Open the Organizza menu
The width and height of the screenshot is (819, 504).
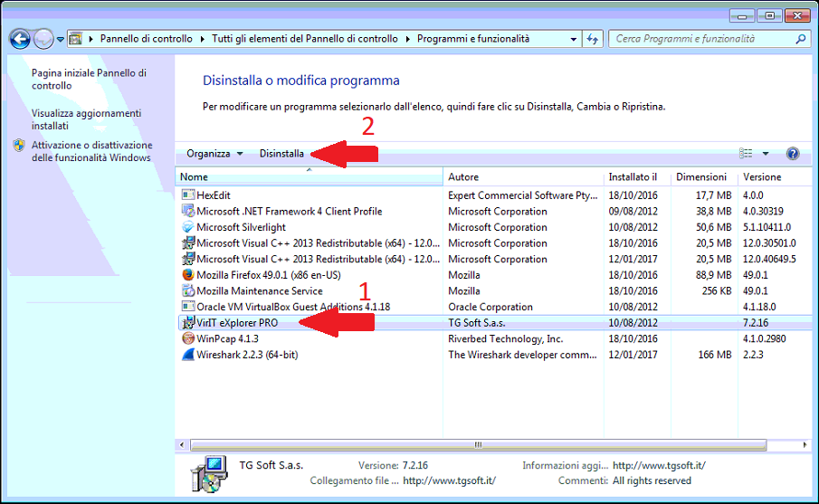pos(214,154)
